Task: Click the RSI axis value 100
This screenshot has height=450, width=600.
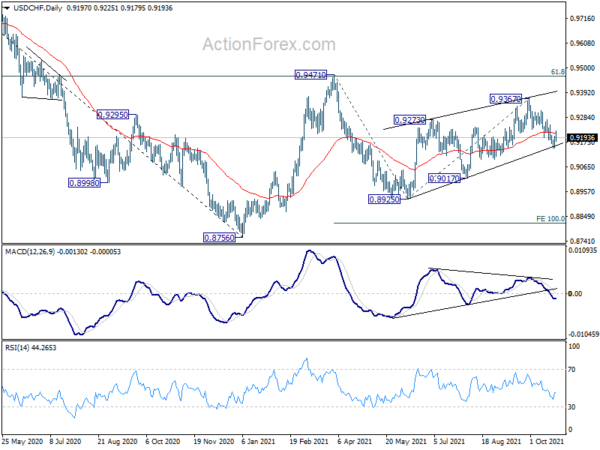Action: pyautogui.click(x=574, y=347)
